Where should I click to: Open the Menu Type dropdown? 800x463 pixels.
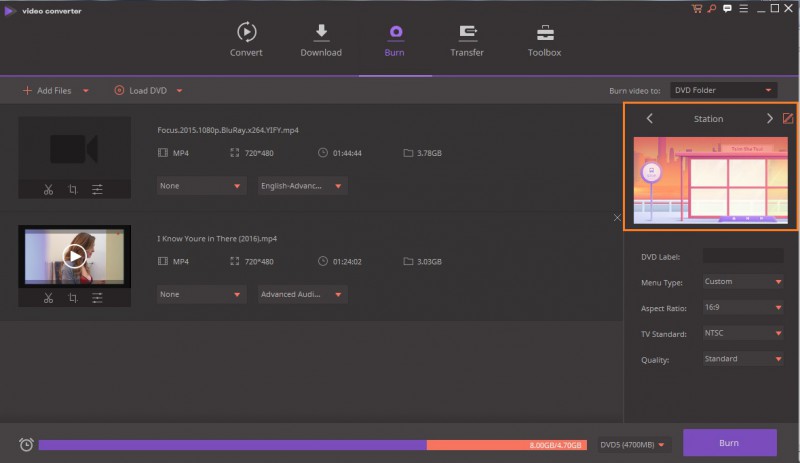pyautogui.click(x=742, y=282)
